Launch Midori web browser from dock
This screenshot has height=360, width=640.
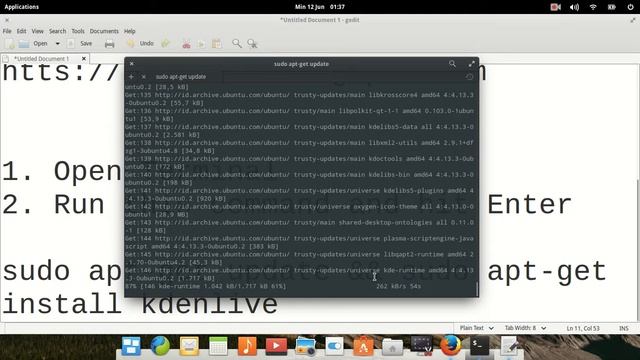coord(160,346)
